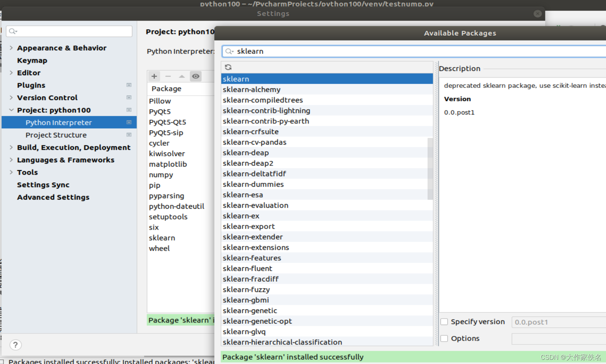This screenshot has height=364, width=606.
Task: Select sklearn-deap2 package
Action: 324,163
